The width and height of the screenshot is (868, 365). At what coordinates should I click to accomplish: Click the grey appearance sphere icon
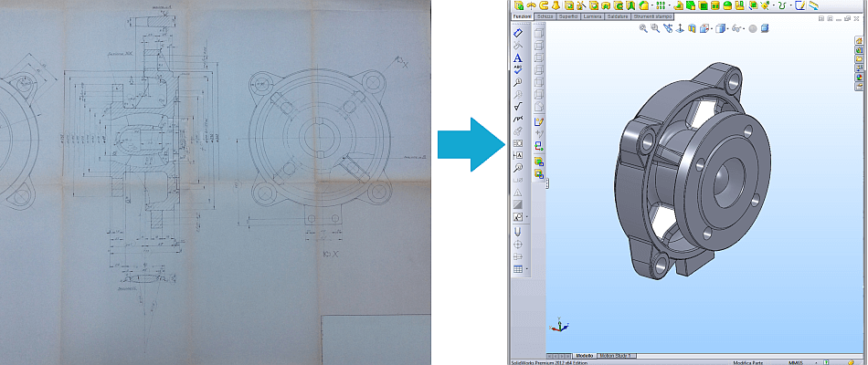tap(753, 29)
